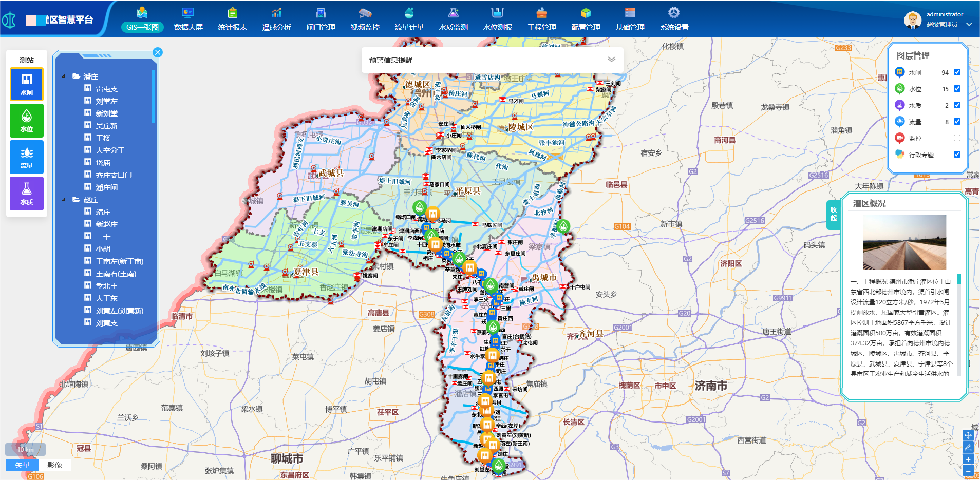Select the green 水位 station button
This screenshot has width=980, height=480.
coord(26,121)
